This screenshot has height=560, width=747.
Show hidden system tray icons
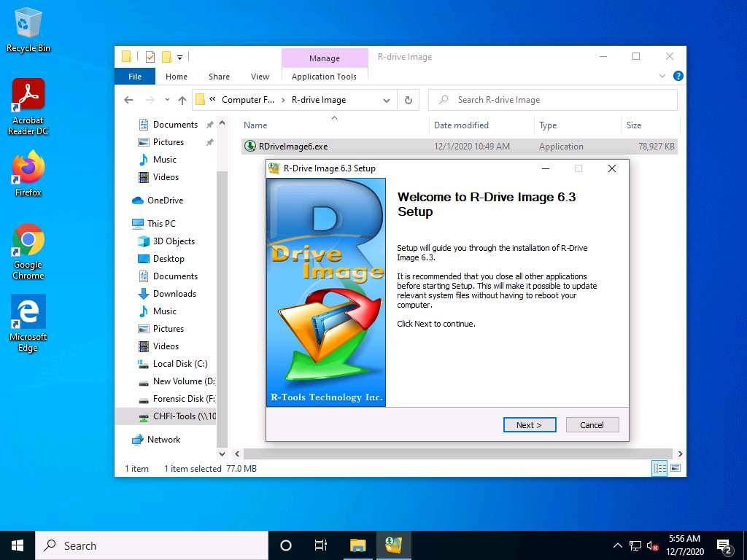(x=617, y=545)
